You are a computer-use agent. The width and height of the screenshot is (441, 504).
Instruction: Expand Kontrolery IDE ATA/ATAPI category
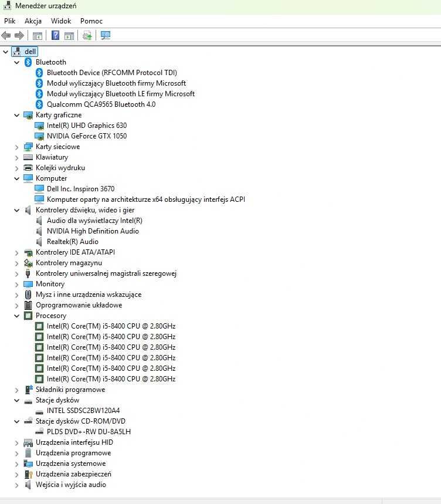click(16, 253)
